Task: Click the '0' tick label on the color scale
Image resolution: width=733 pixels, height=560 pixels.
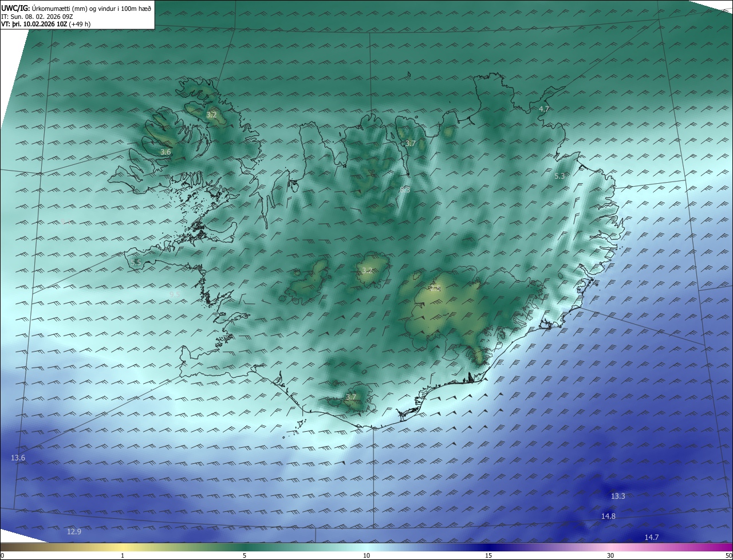Action: click(2, 555)
